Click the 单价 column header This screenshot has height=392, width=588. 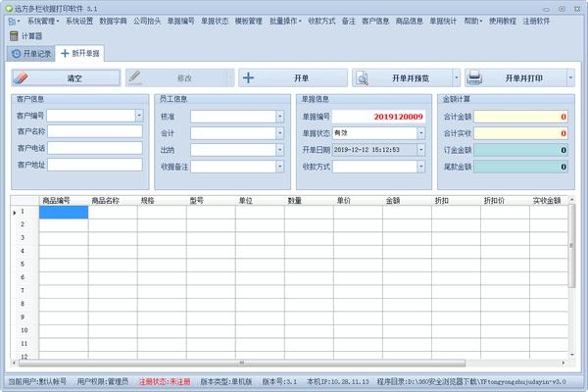click(358, 201)
